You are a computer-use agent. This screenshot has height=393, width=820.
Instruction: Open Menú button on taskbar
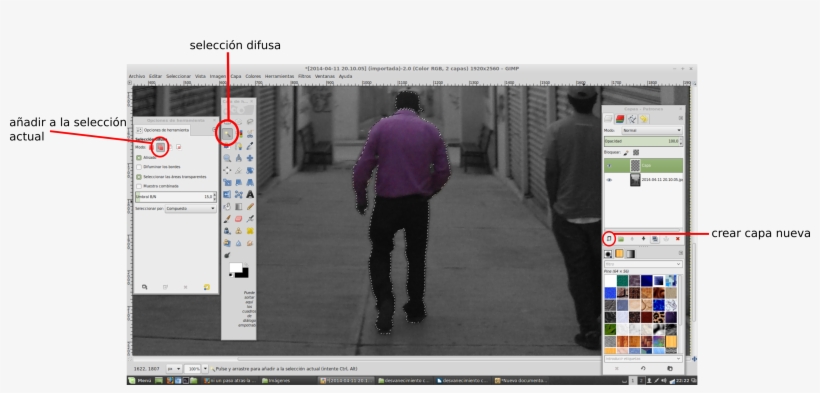[x=140, y=380]
